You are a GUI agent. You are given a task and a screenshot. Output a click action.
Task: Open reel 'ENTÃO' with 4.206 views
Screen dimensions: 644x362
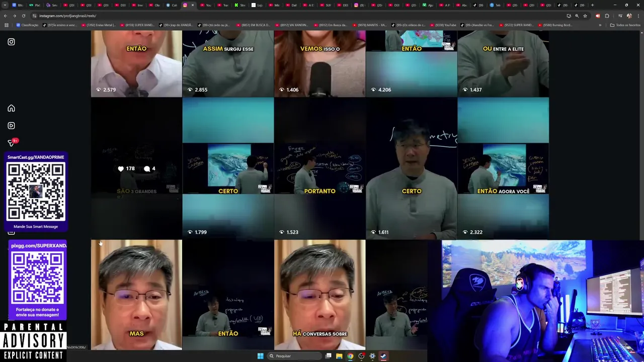(x=412, y=63)
